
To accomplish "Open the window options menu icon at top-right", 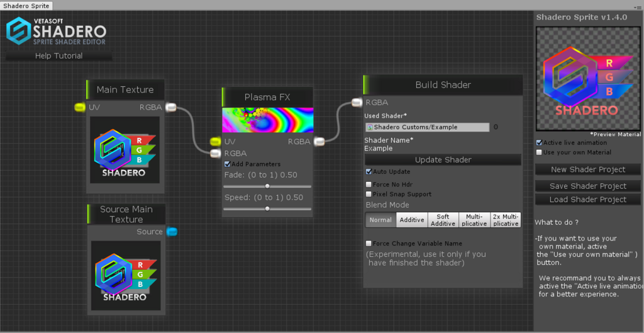I will click(x=638, y=6).
